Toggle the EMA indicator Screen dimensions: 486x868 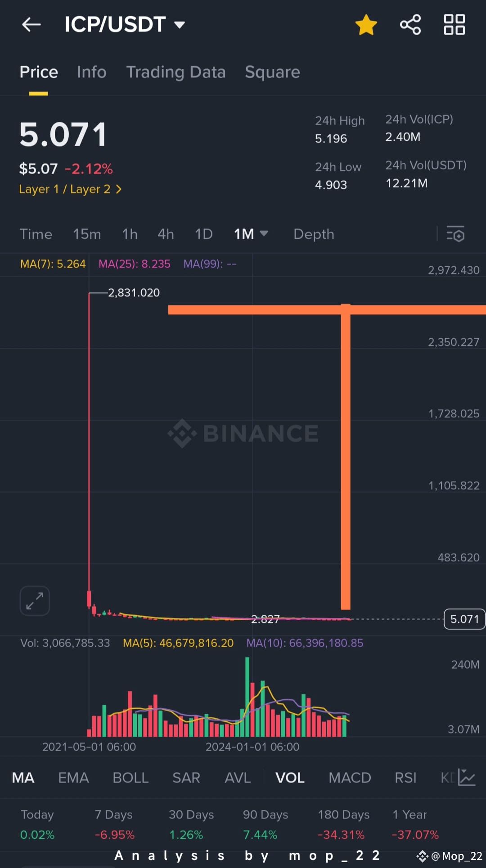pyautogui.click(x=73, y=778)
